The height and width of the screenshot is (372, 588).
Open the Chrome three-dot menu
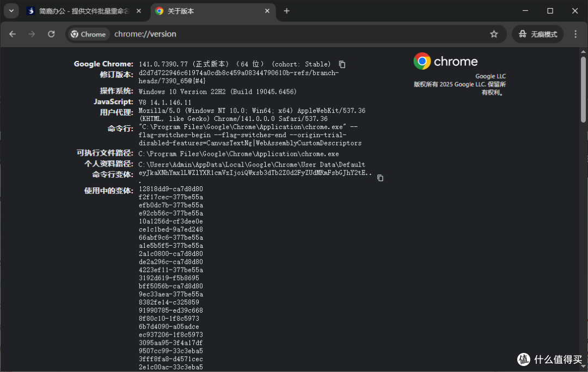[575, 34]
